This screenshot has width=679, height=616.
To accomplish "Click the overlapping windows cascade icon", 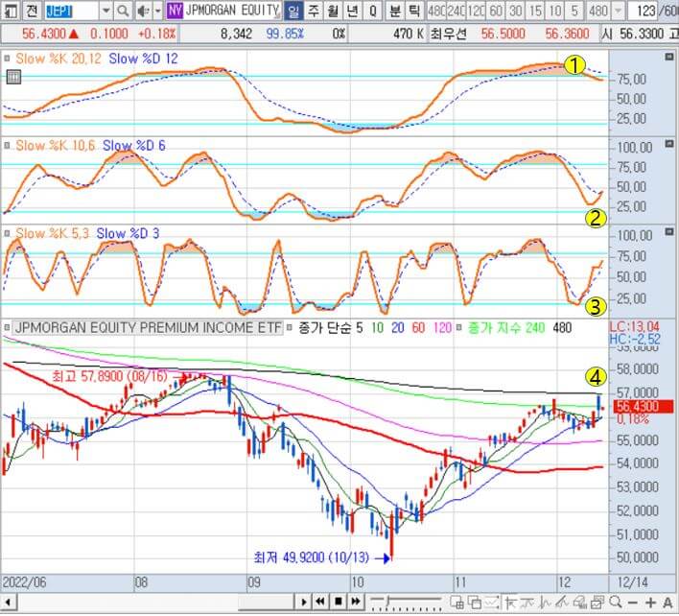I will [475, 602].
